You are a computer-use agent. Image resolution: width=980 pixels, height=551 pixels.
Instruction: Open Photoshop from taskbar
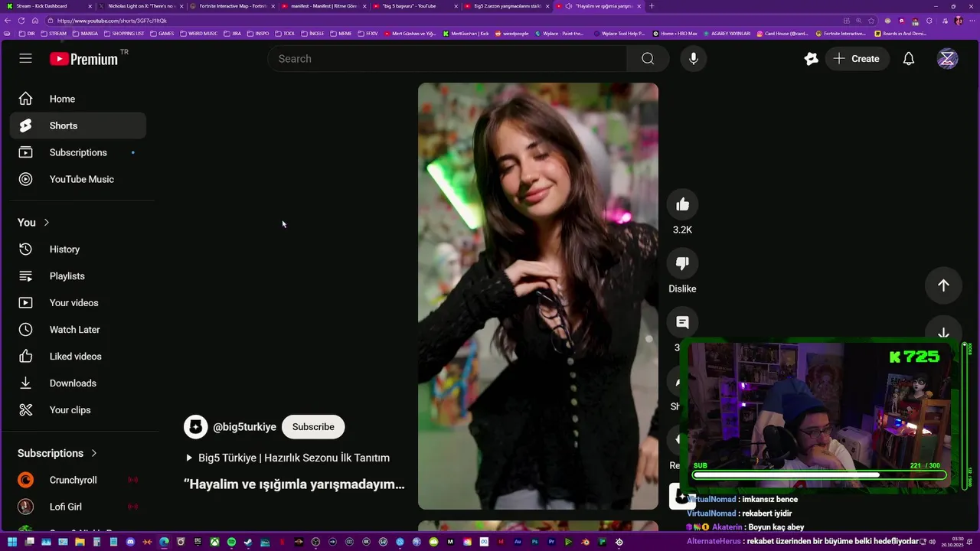[x=535, y=542]
